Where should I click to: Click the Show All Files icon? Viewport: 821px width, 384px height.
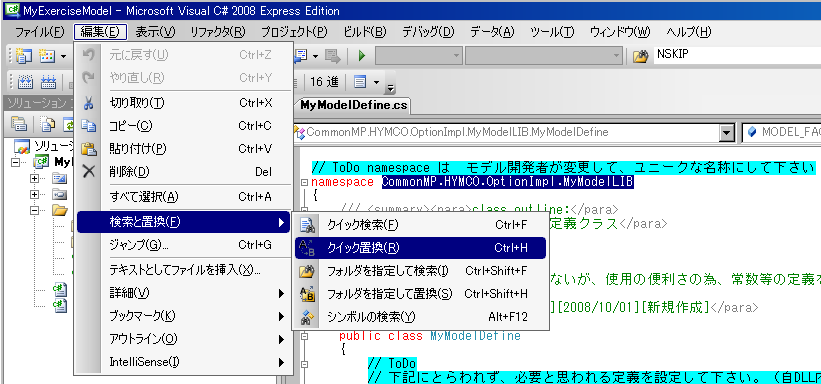point(48,124)
